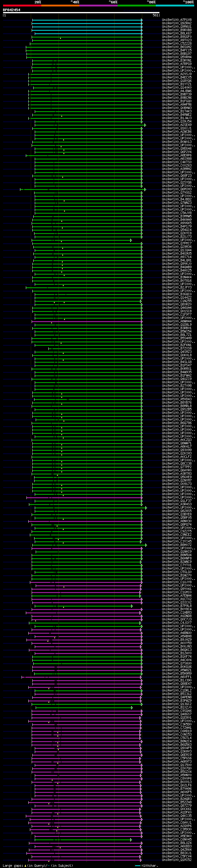This screenshot has width=197, height=868.
Task: Click the =100char. scale legend
Action: click(x=146, y=865)
